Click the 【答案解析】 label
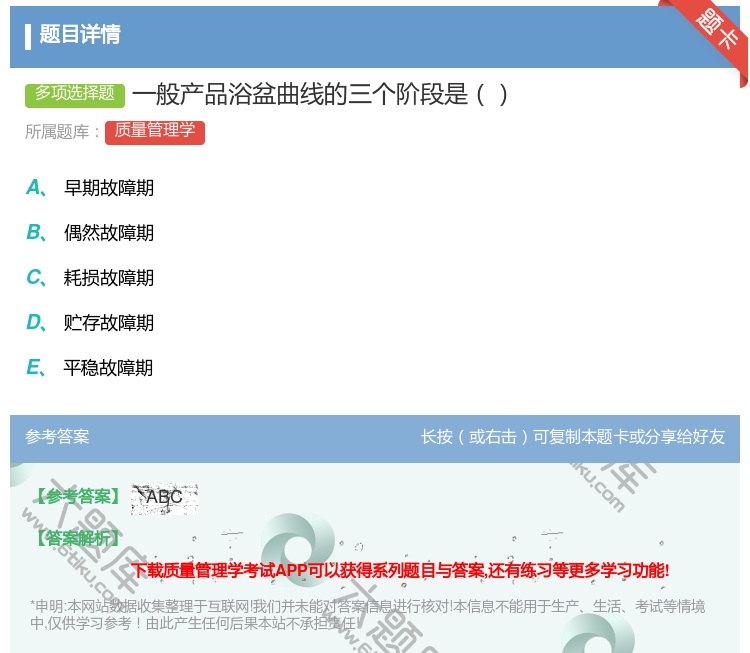This screenshot has width=750, height=653. (78, 539)
